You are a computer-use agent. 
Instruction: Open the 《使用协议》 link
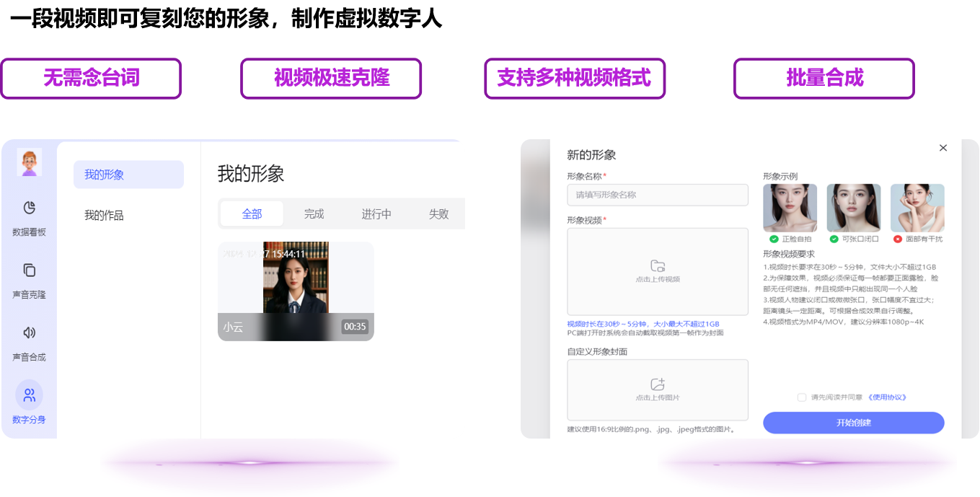tap(886, 397)
